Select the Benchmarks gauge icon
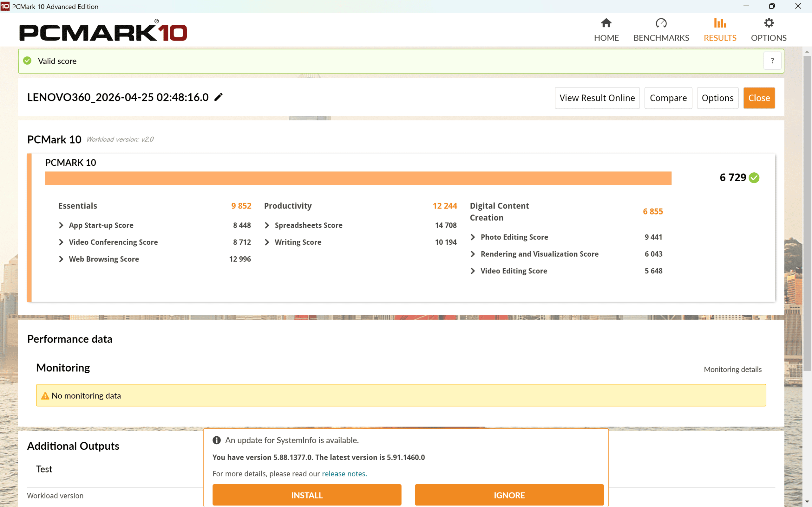The height and width of the screenshot is (507, 812). 661,23
